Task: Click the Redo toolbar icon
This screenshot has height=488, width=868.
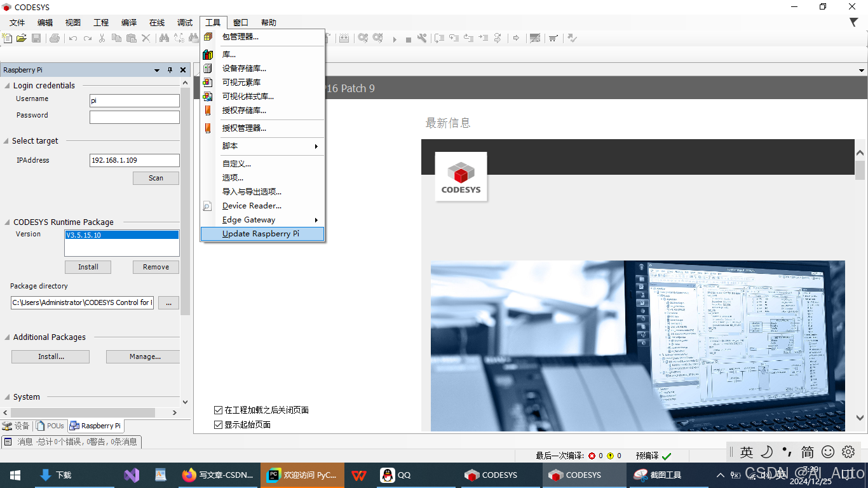Action: (x=88, y=38)
